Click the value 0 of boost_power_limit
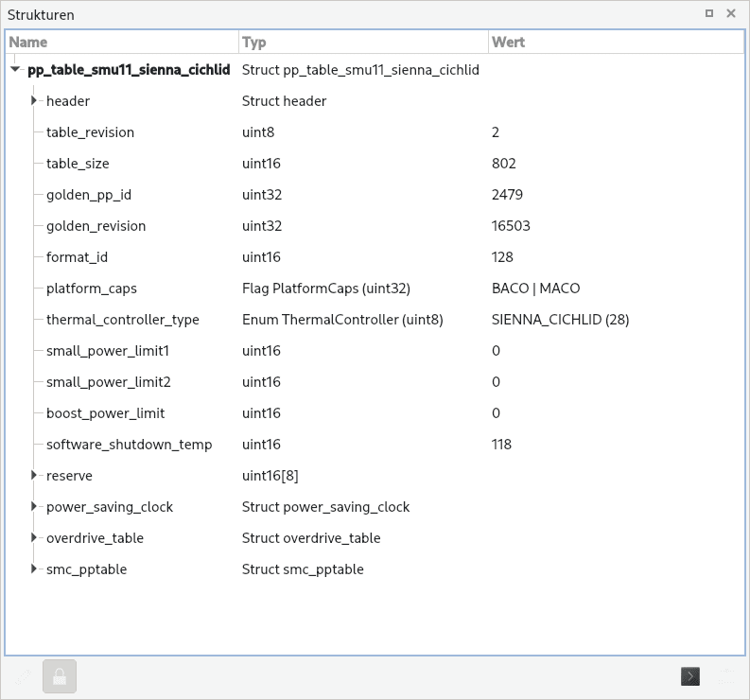This screenshot has width=750, height=700. click(x=496, y=413)
